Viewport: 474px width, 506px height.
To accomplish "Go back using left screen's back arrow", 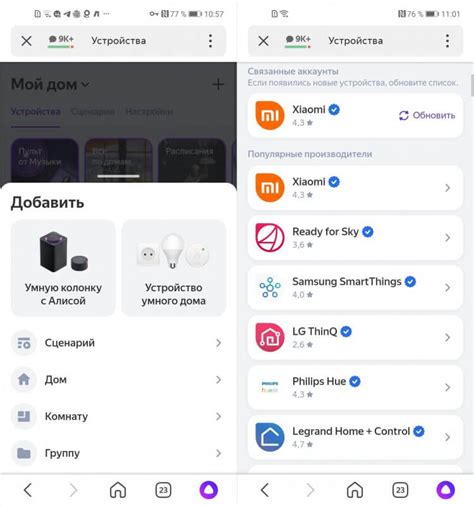I will point(28,490).
